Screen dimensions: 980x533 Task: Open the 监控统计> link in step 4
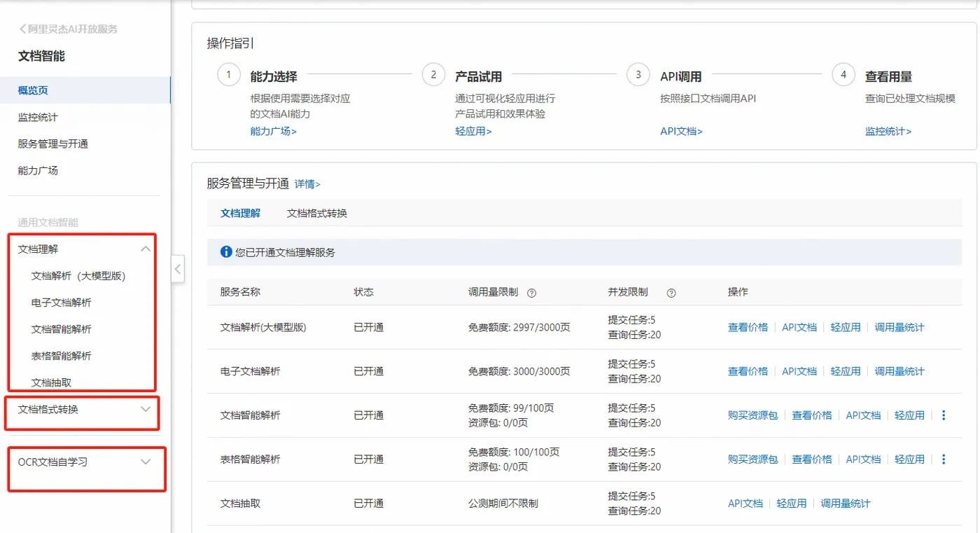(888, 131)
